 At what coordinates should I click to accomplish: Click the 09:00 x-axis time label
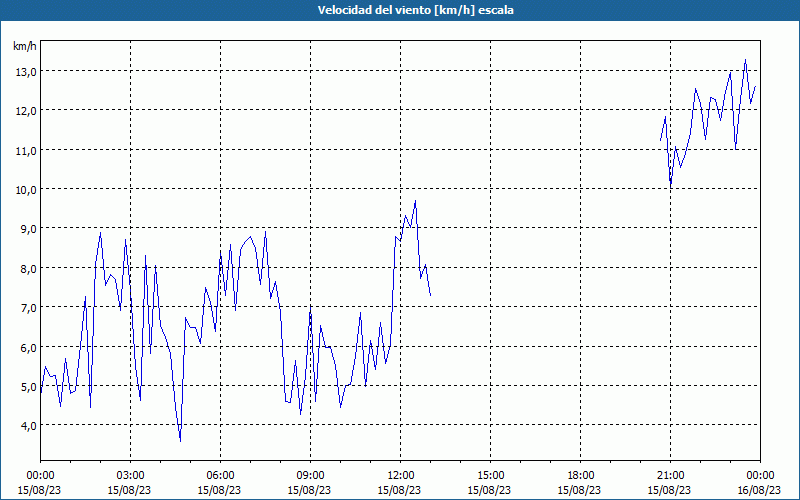(x=310, y=476)
